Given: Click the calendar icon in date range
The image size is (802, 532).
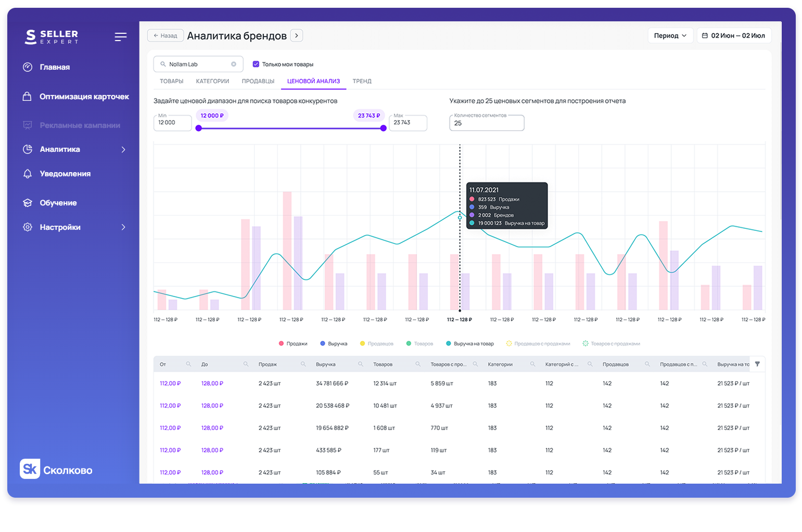Looking at the screenshot, I should point(705,36).
